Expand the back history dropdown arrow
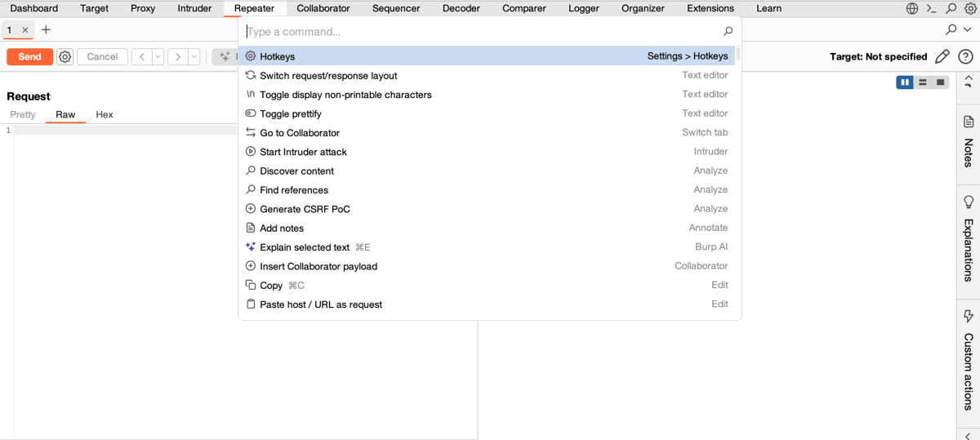980x440 pixels. pos(158,57)
